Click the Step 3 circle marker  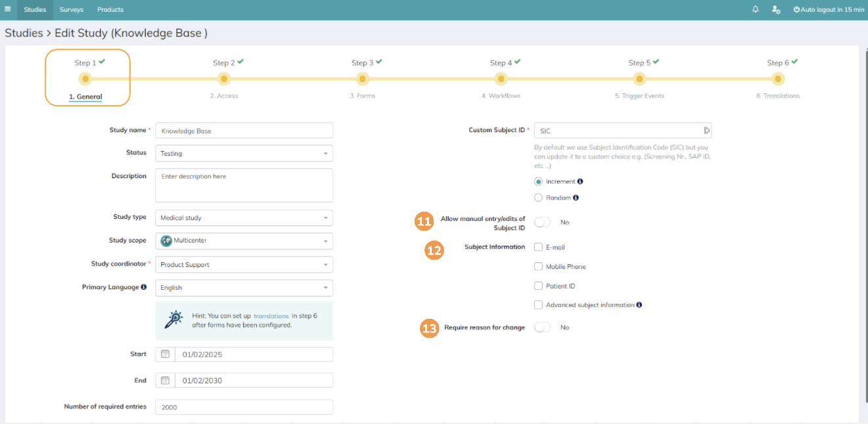pyautogui.click(x=363, y=79)
